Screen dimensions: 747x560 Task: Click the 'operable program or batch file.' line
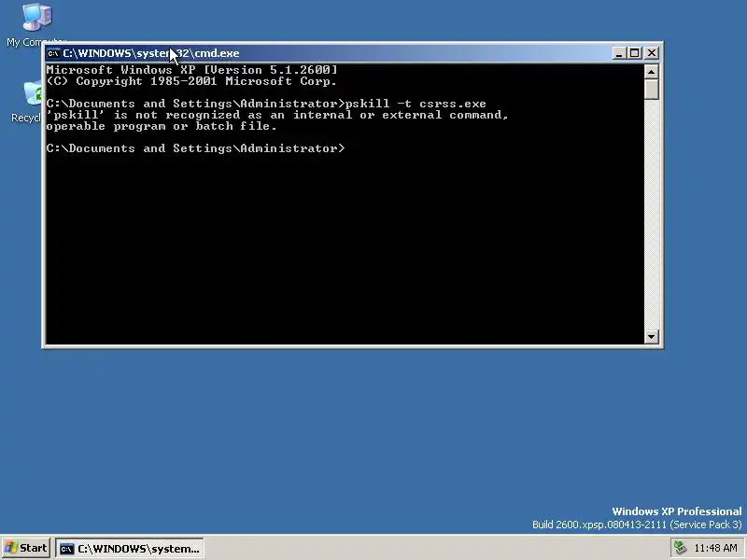[x=162, y=126]
